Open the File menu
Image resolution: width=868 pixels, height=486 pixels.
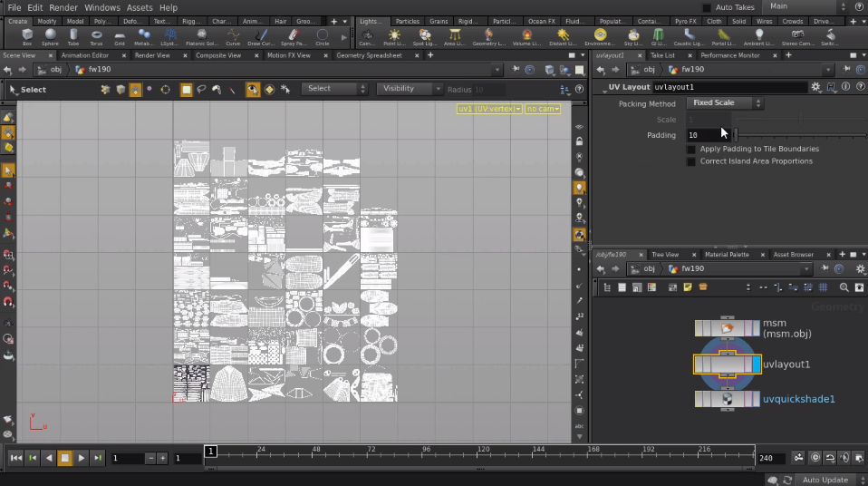point(14,8)
